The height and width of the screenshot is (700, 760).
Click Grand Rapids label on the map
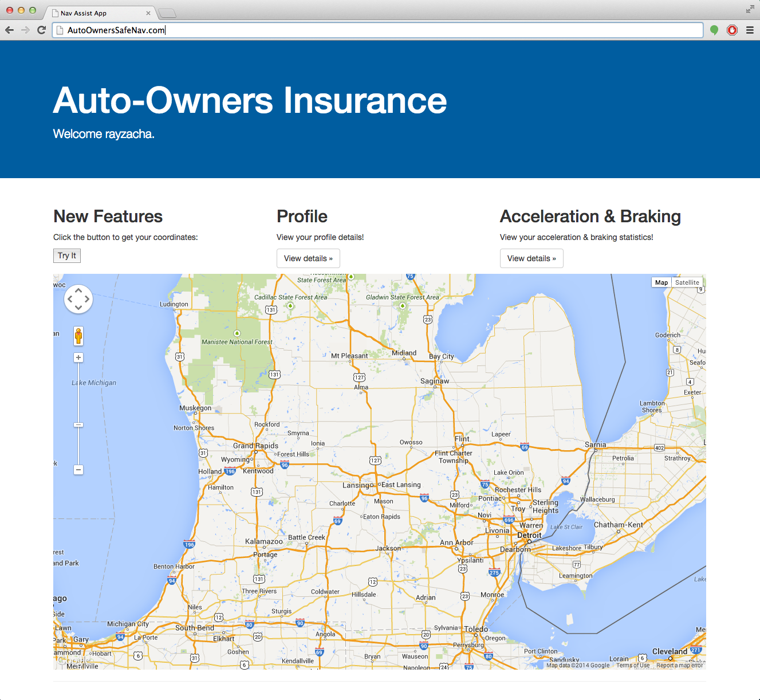click(255, 446)
